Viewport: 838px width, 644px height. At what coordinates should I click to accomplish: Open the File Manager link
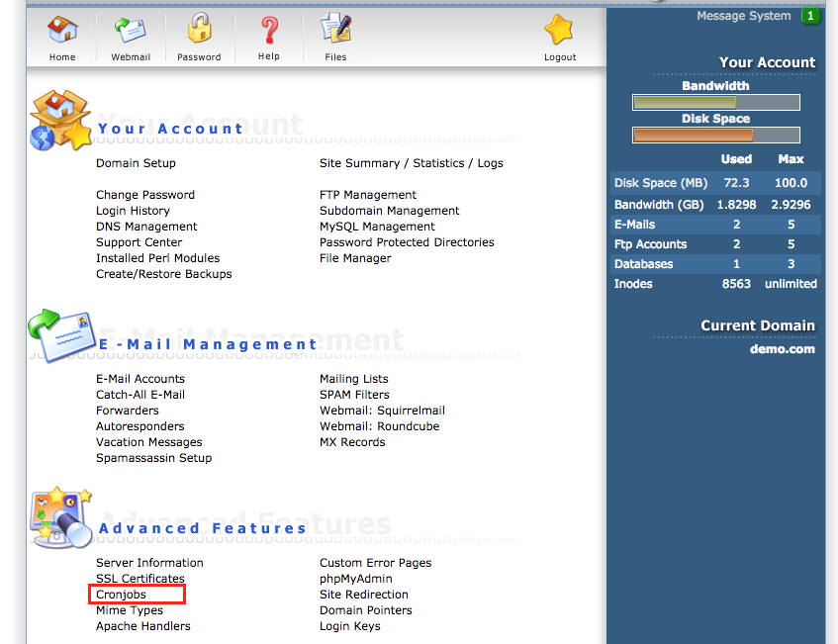(355, 258)
